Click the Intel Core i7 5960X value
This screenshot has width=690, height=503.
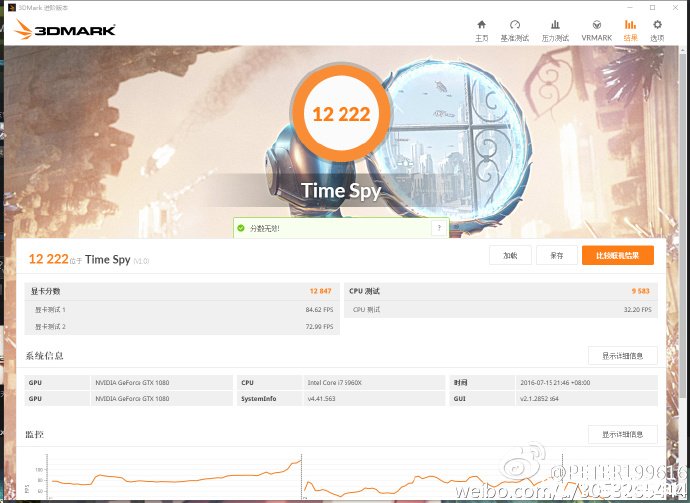334,382
